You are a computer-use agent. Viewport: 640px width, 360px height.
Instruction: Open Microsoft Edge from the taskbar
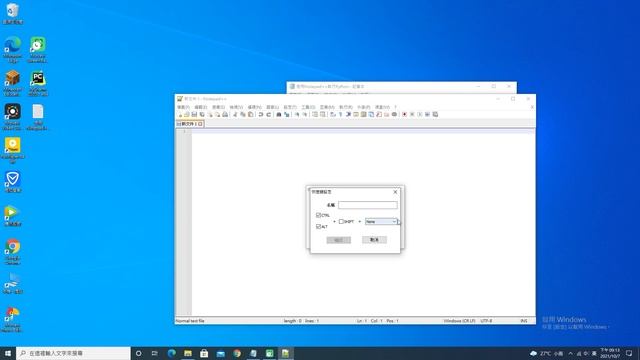171,353
